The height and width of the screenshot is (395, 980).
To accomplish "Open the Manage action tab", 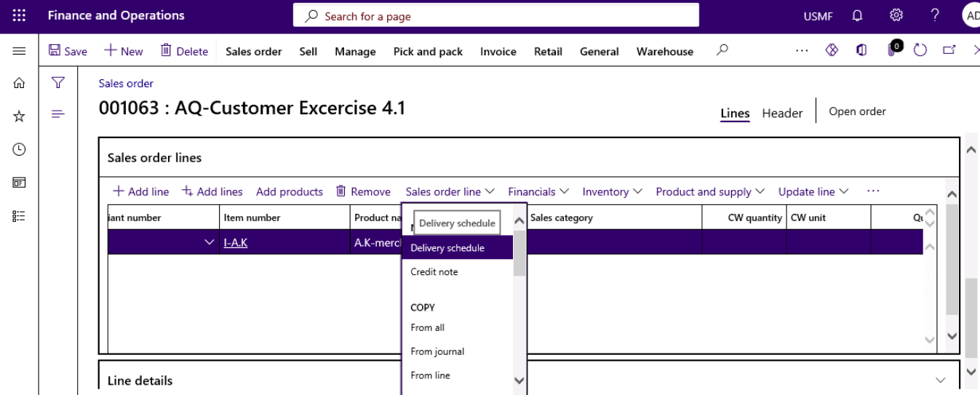I will click(355, 52).
